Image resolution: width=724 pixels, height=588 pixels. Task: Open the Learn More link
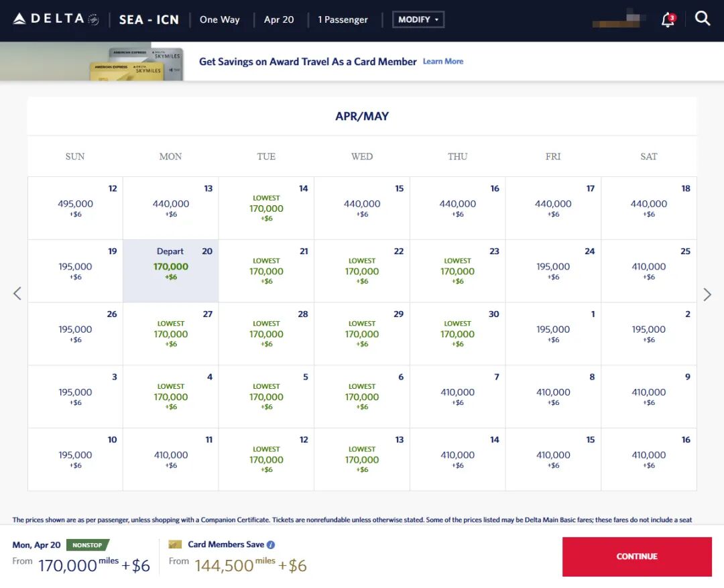pos(443,61)
